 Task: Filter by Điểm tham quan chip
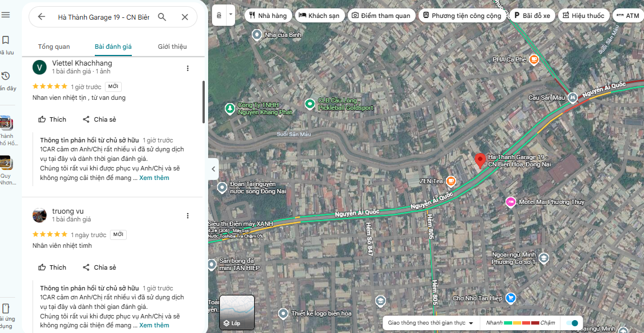[381, 16]
